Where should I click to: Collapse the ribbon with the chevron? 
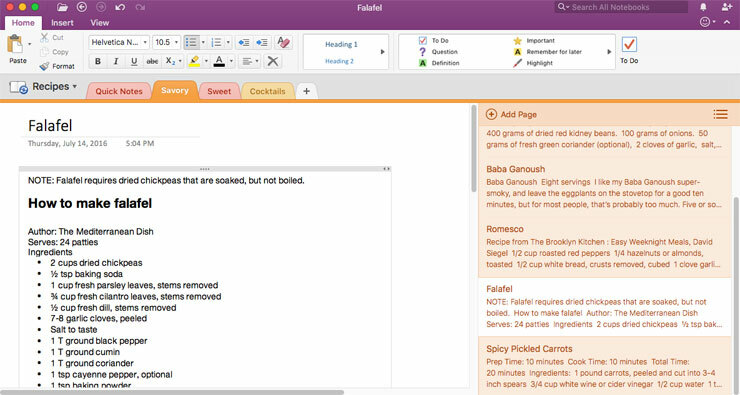(x=727, y=22)
